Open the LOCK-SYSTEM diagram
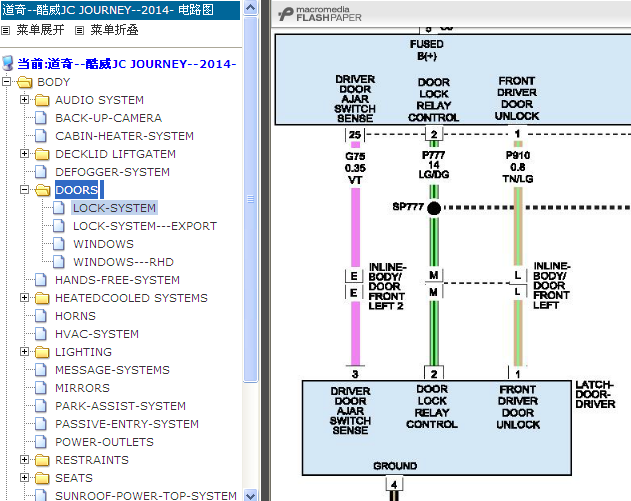Viewport: 631px width, 501px height. click(114, 208)
